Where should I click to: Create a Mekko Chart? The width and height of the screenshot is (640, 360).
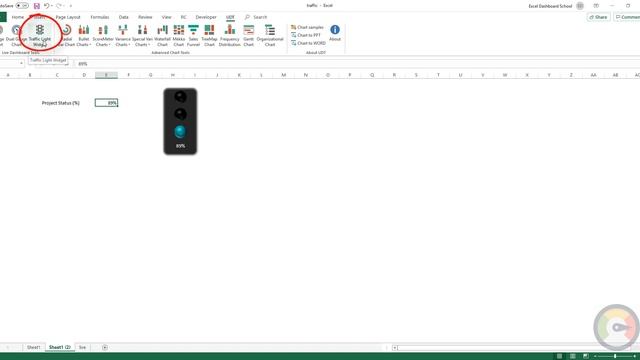click(179, 35)
